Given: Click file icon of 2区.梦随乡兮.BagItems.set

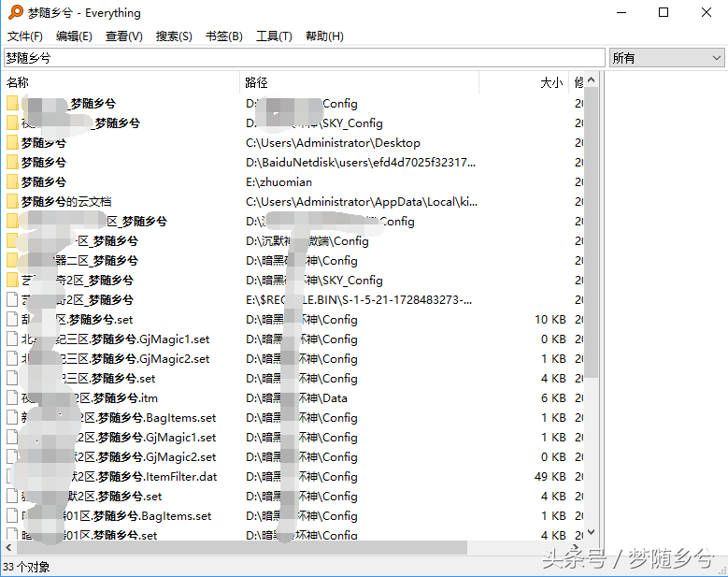Looking at the screenshot, I should 12,418.
